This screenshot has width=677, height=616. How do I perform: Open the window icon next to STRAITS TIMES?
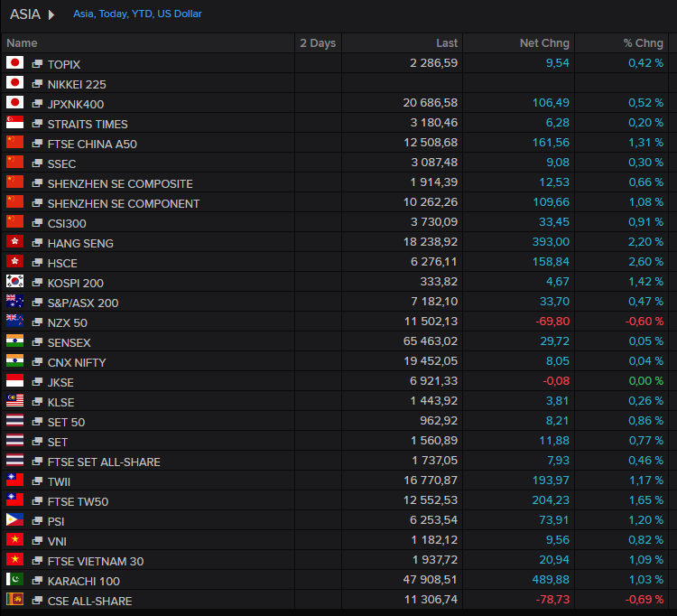point(37,124)
